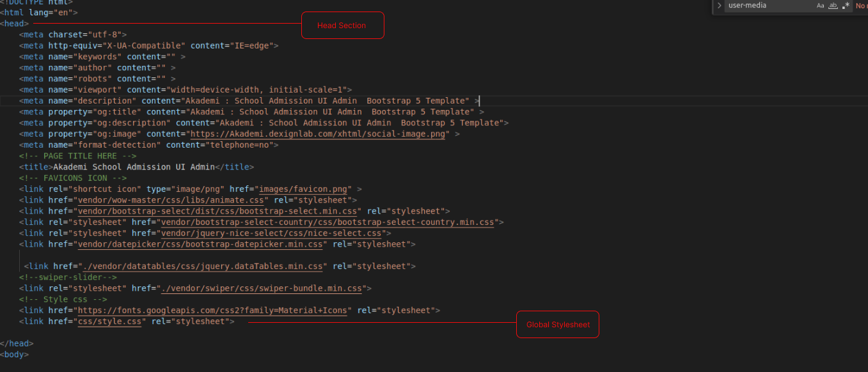This screenshot has height=372, width=868.
Task: Open the Google Fonts Material Icons URL
Action: pos(214,311)
